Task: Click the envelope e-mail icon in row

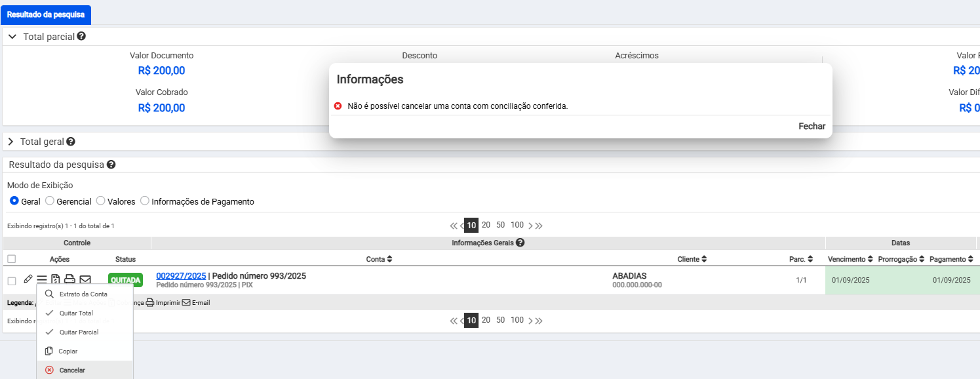Action: (85, 280)
